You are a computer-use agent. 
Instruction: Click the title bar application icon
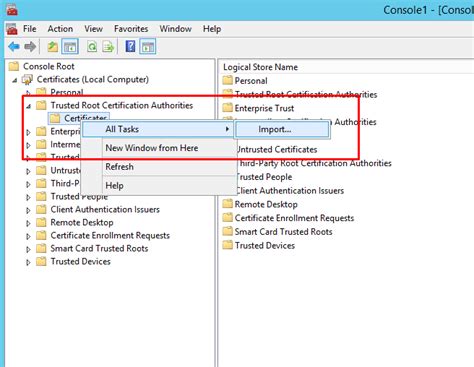12,9
